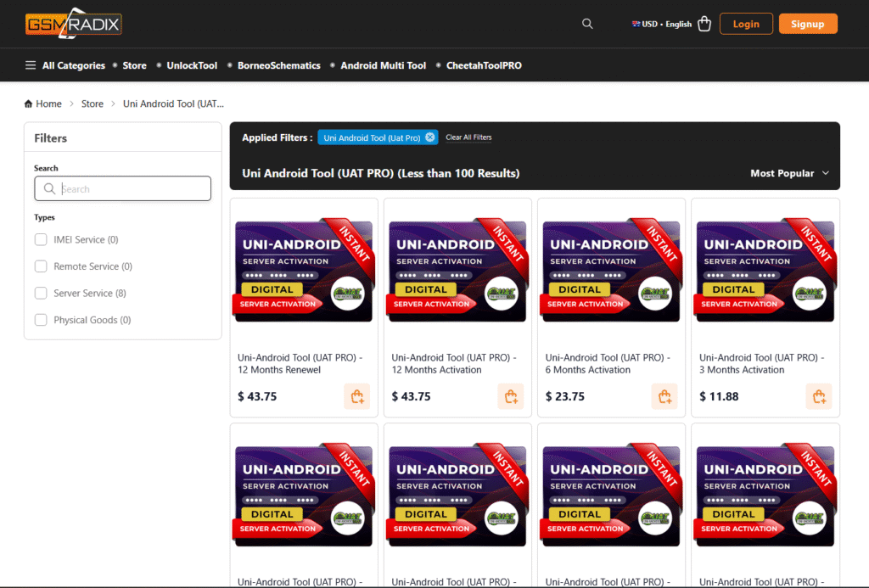Open the USD English currency selector
Image resolution: width=869 pixels, height=588 pixels.
pyautogui.click(x=662, y=24)
